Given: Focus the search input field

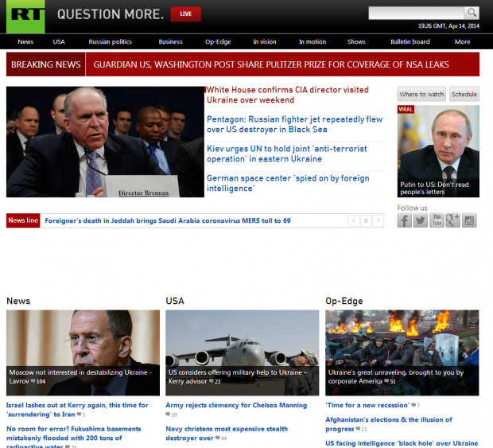Looking at the screenshot, I should (x=417, y=13).
